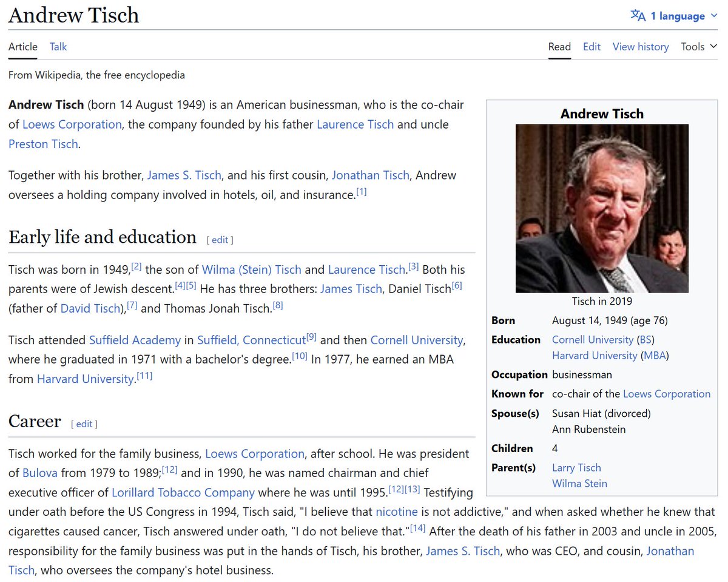The image size is (728, 582).
Task: Edit the Career section
Action: 84,424
